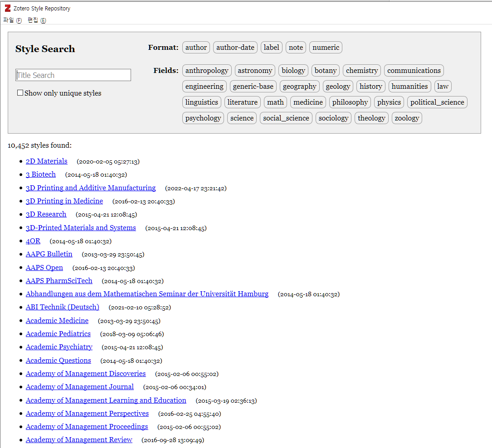The image size is (492, 448).
Task: Select the communications field tag
Action: point(414,71)
